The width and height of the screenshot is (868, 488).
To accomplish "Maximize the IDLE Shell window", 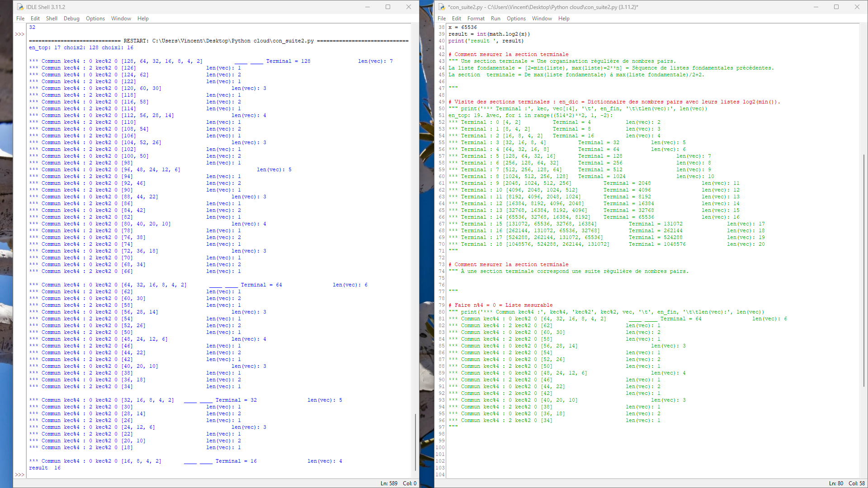I will point(388,7).
